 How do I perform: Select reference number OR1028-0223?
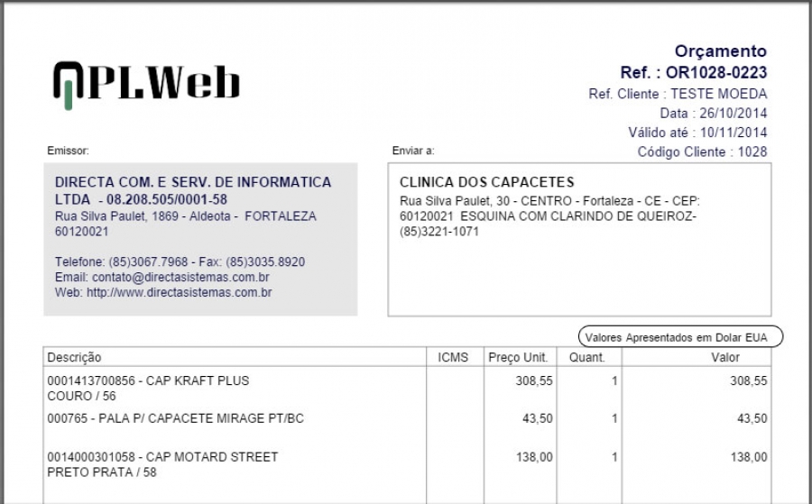[x=716, y=72]
